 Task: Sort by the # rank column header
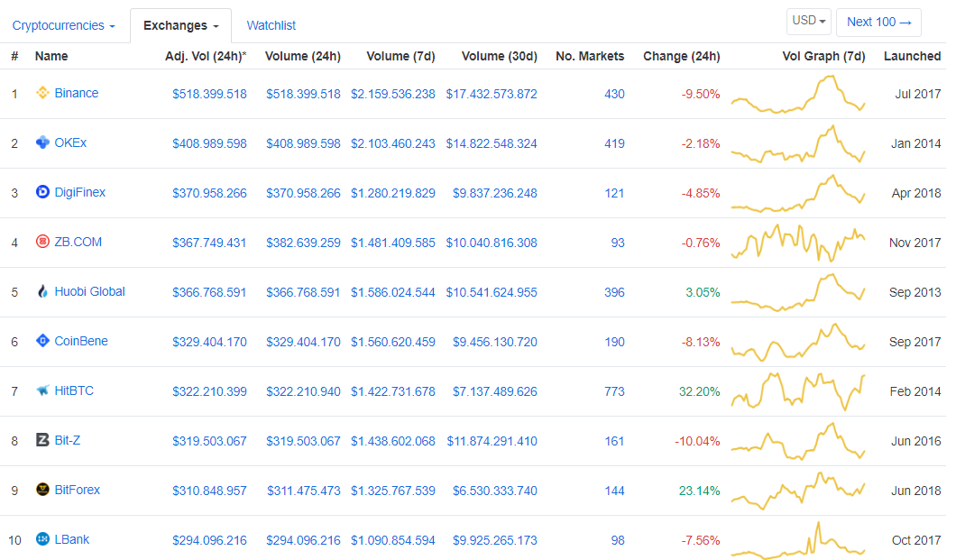(14, 56)
